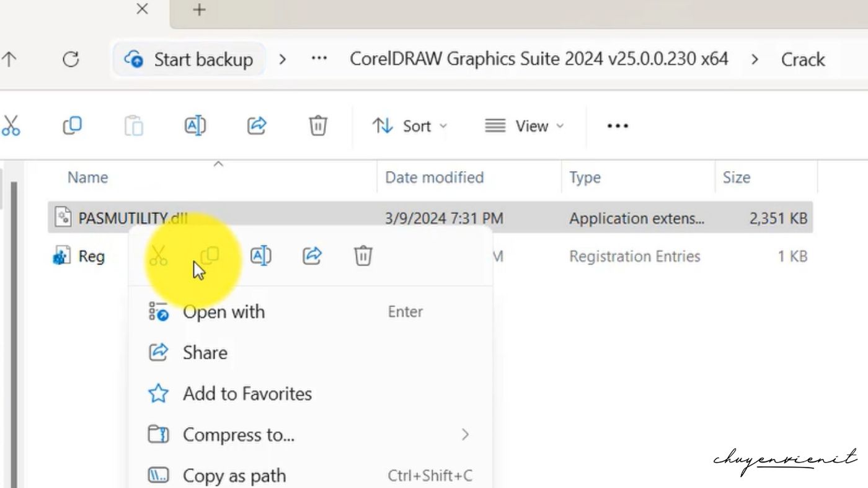Select the Rename icon in the toolbar
The height and width of the screenshot is (488, 868).
click(195, 126)
